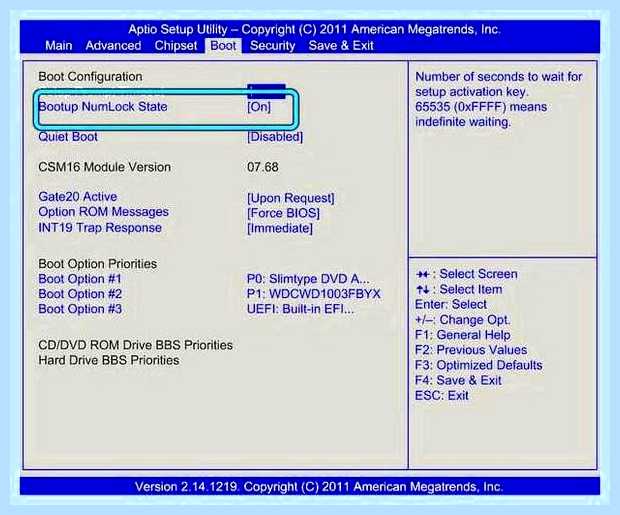The image size is (620, 515).
Task: Open Hard Drive BBS Priorities
Action: point(108,360)
